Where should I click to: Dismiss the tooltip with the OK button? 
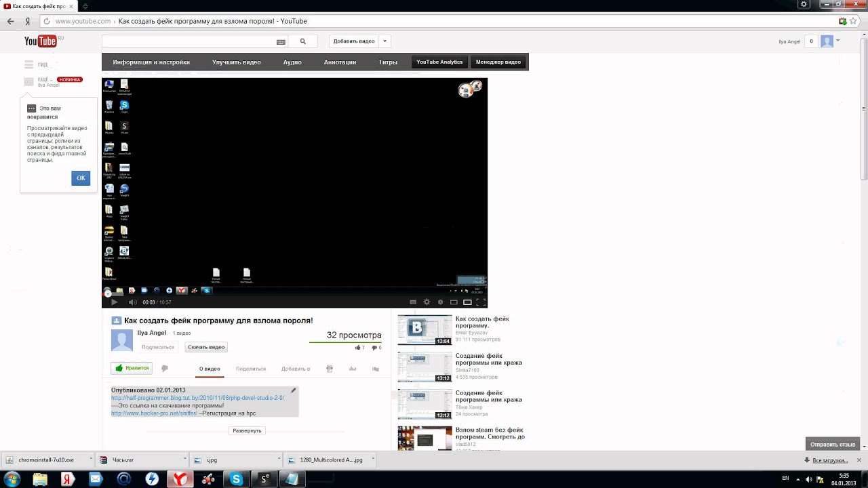pyautogui.click(x=81, y=178)
